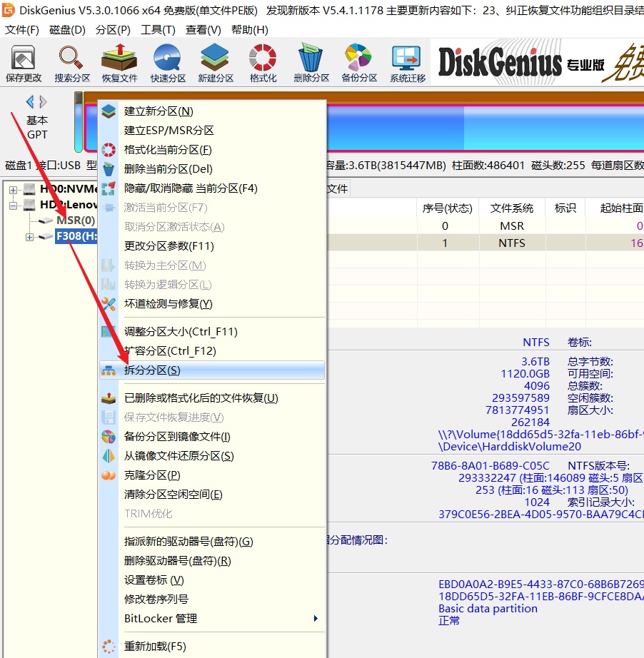This screenshot has height=658, width=644.
Task: Click the 坏道检测与修复 tools icon
Action: [109, 304]
